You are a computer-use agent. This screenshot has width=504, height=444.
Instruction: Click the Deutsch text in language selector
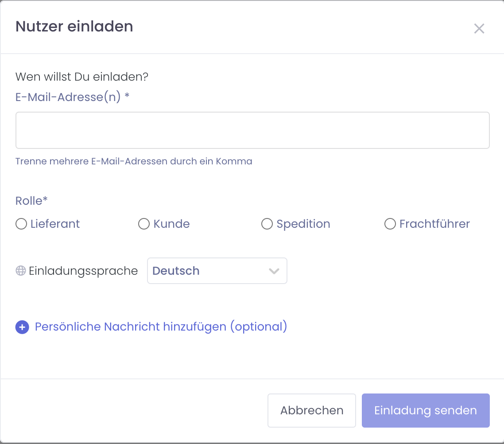(x=176, y=271)
